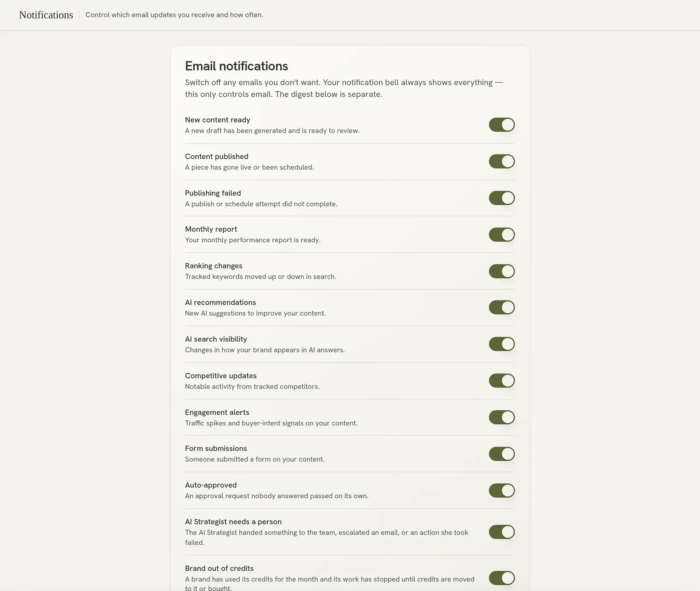Click "AI search visibility" label text
The height and width of the screenshot is (591, 700).
tap(216, 339)
